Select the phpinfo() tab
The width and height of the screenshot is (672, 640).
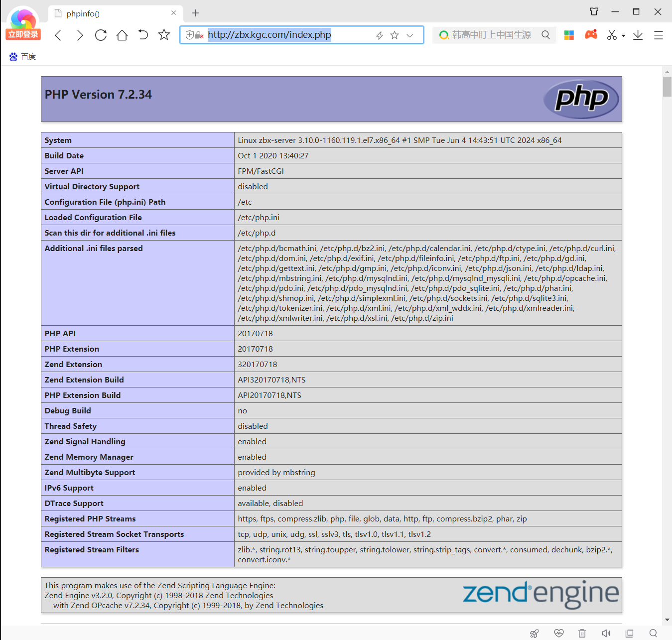tap(116, 13)
